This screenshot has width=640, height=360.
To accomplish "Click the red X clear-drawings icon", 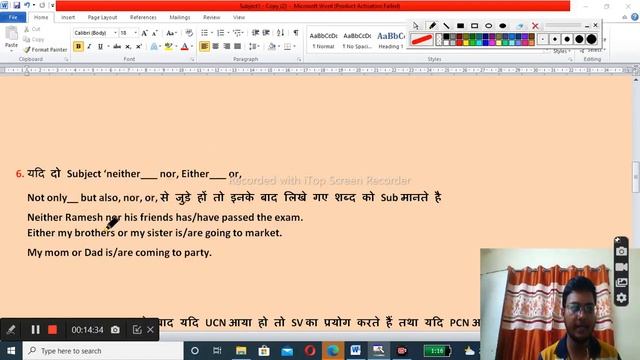I will (535, 26).
